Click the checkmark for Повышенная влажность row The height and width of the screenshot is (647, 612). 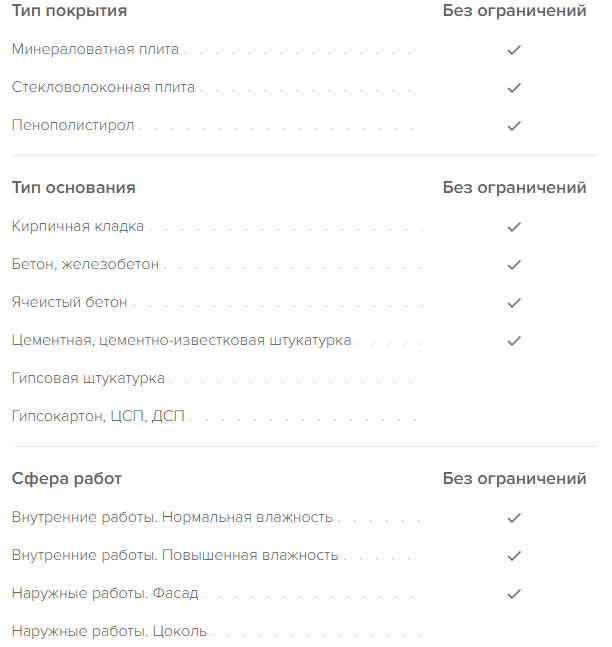514,556
